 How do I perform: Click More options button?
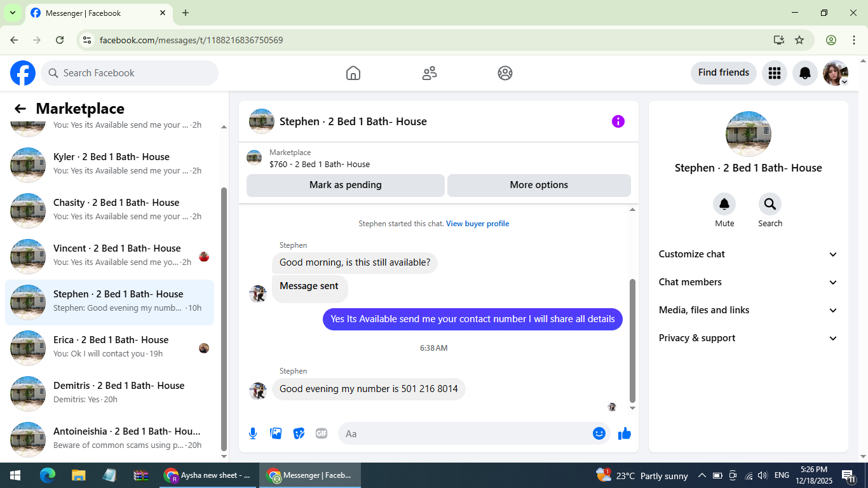click(539, 185)
